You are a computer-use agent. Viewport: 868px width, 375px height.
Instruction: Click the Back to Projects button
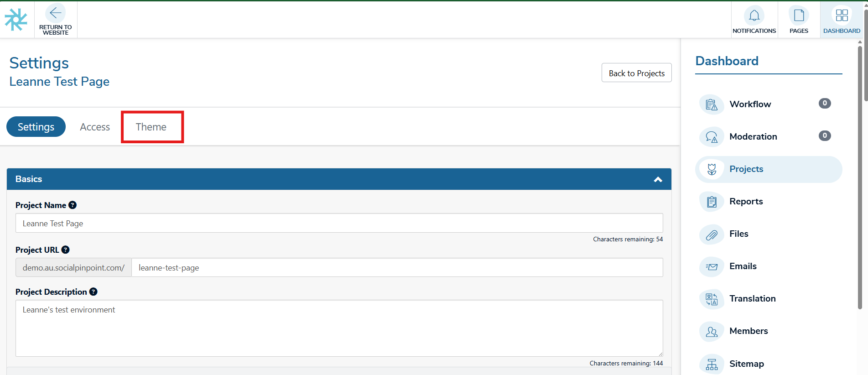[x=636, y=73]
